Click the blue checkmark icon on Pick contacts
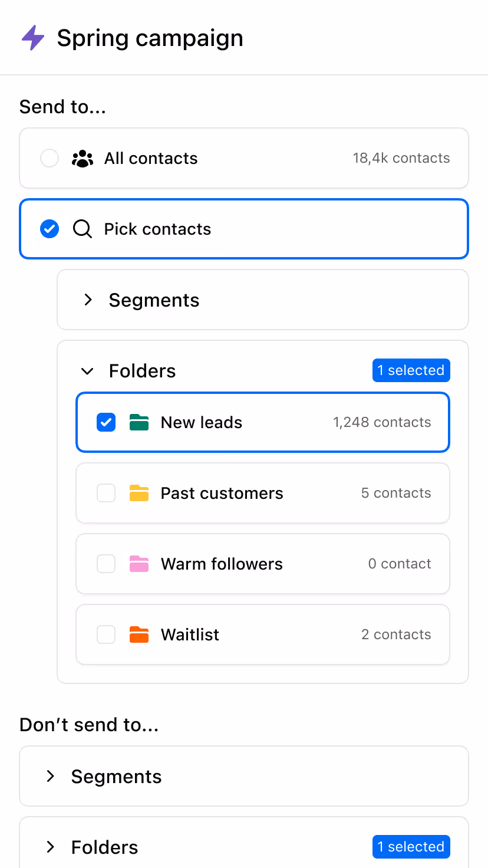This screenshot has height=868, width=488. pyautogui.click(x=50, y=229)
